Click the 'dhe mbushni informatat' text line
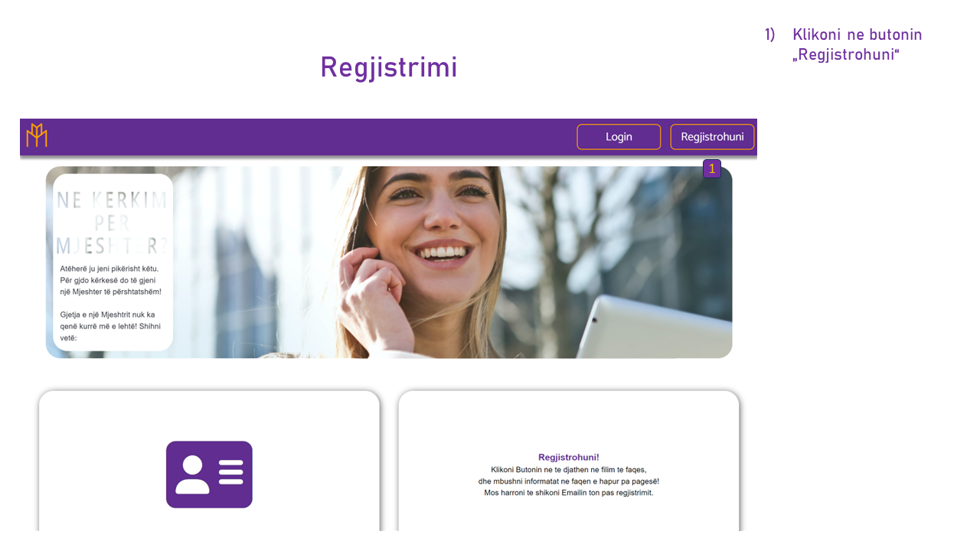980x551 pixels. click(569, 481)
